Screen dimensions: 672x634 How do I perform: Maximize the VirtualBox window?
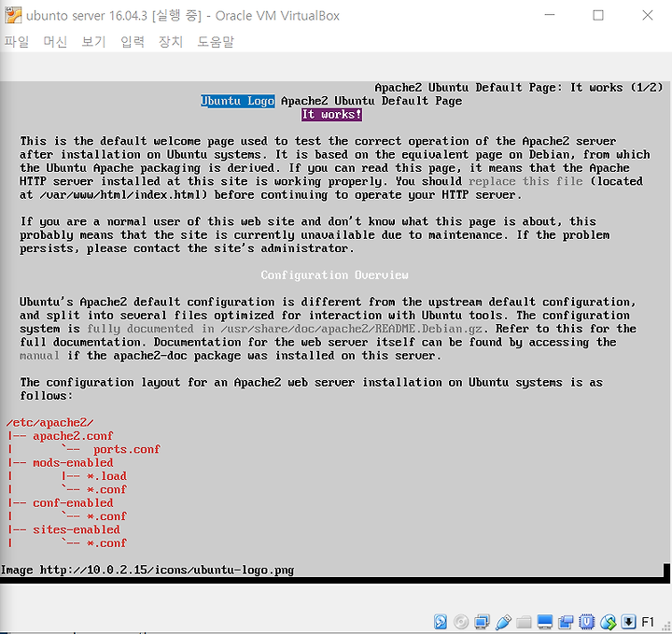[598, 15]
